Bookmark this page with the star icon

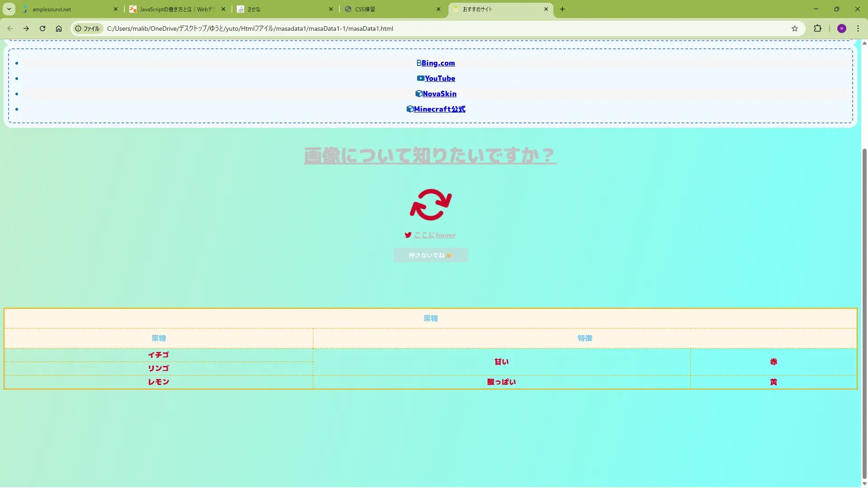795,28
